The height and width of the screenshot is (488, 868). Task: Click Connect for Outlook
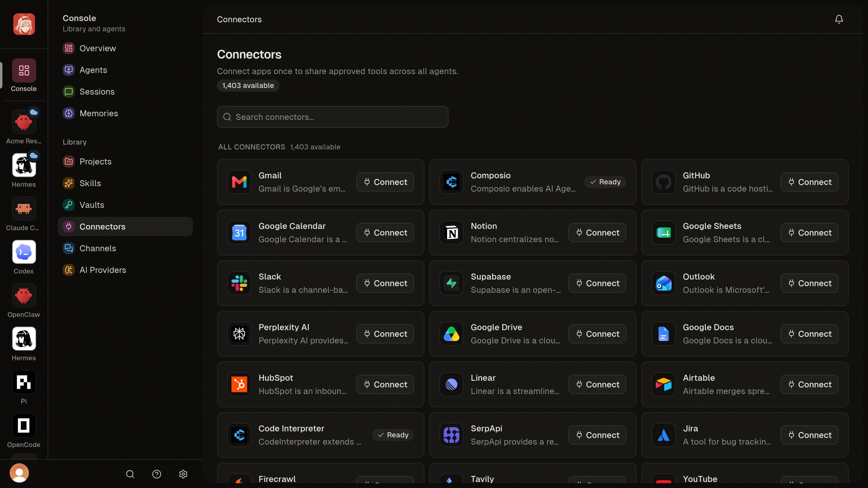coord(809,283)
